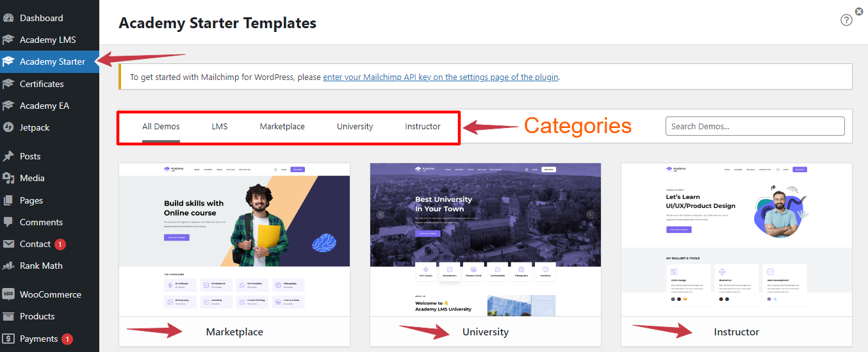Click the Dashboard gauge icon
This screenshot has height=352, width=868.
[8, 18]
